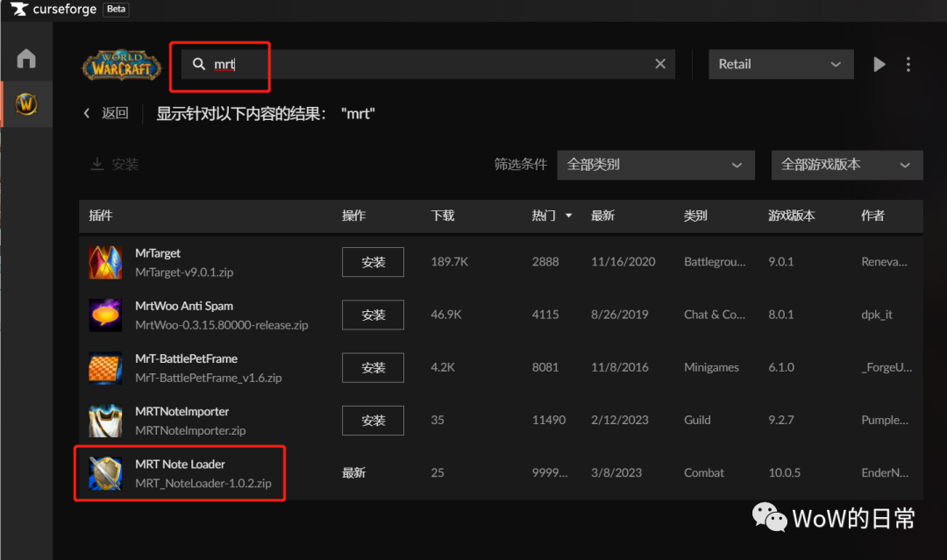Expand the 全部类别 filter dropdown
947x560 pixels.
655,165
